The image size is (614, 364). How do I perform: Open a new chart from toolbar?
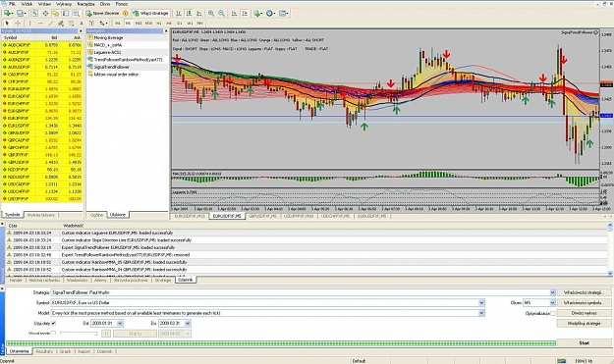coord(8,14)
